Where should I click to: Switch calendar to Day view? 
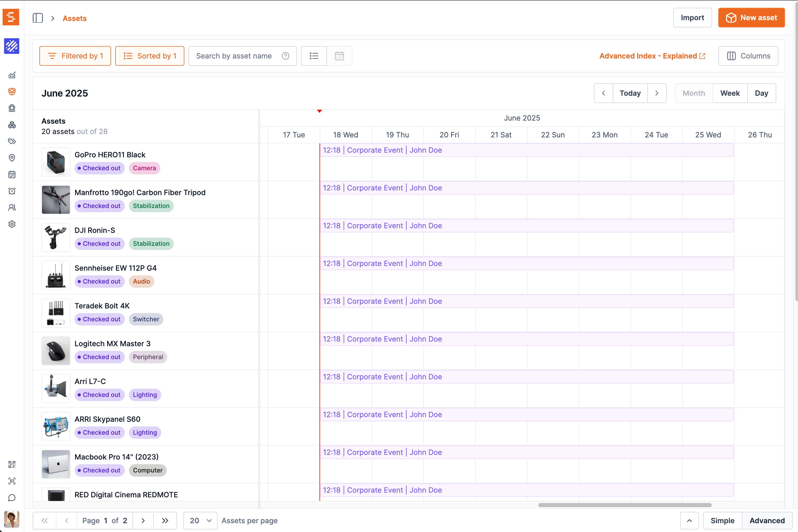(x=762, y=93)
